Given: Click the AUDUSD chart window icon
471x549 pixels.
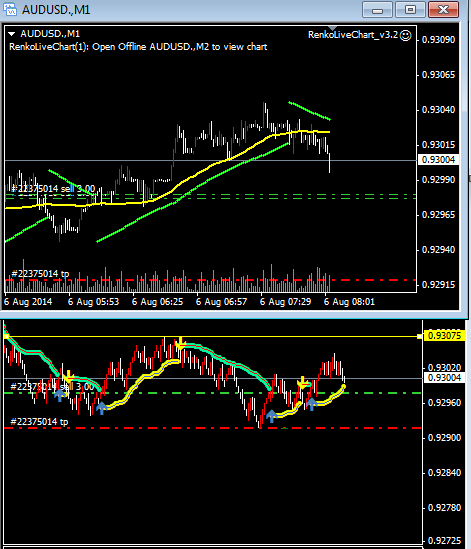Looking at the screenshot, I should pos(10,9).
